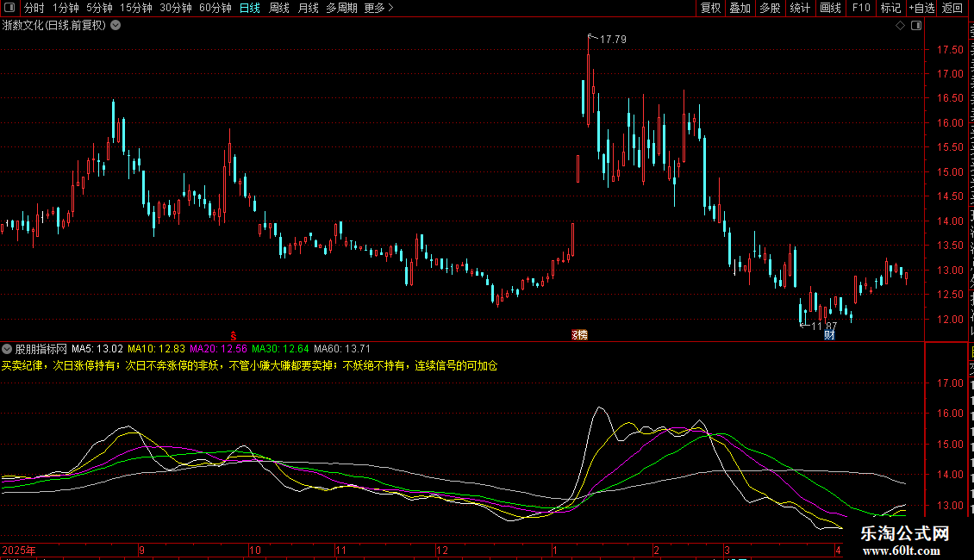Click the diamond icon in the chart header
974x560 pixels.
900,26
